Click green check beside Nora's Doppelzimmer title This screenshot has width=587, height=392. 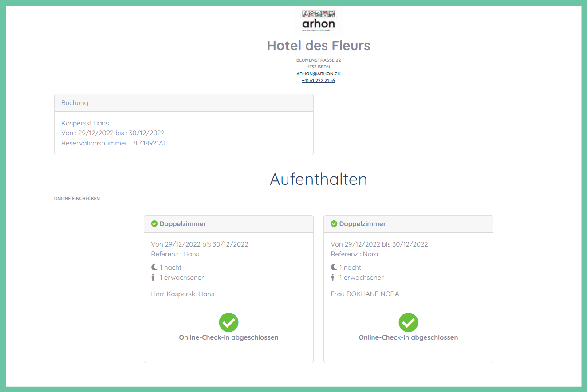[x=334, y=224]
